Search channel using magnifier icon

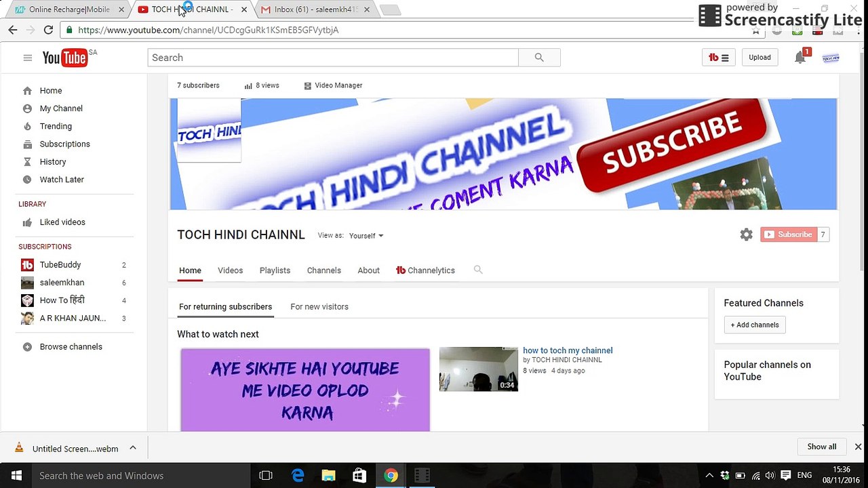[478, 270]
